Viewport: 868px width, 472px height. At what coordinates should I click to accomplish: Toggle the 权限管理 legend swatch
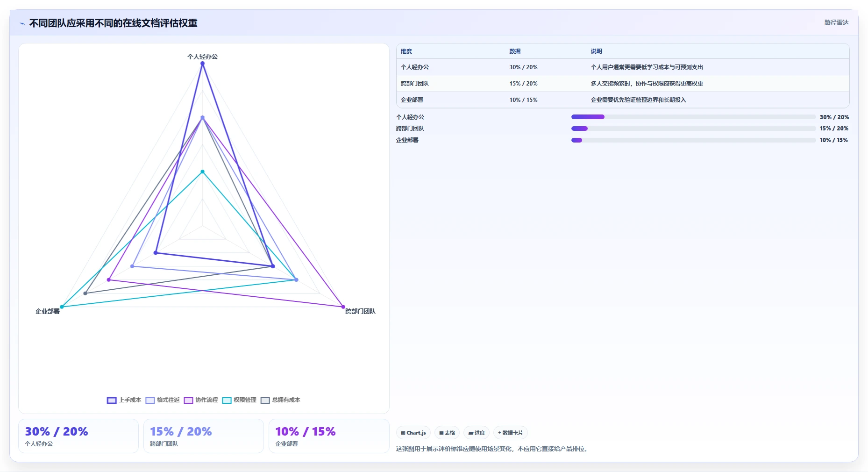[227, 400]
